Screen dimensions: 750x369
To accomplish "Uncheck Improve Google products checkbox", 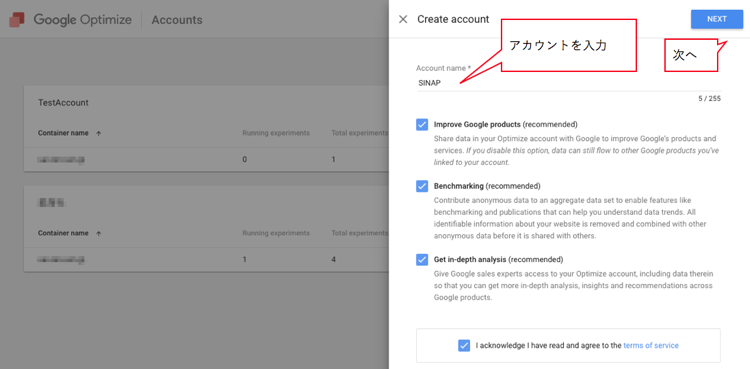I will click(422, 124).
